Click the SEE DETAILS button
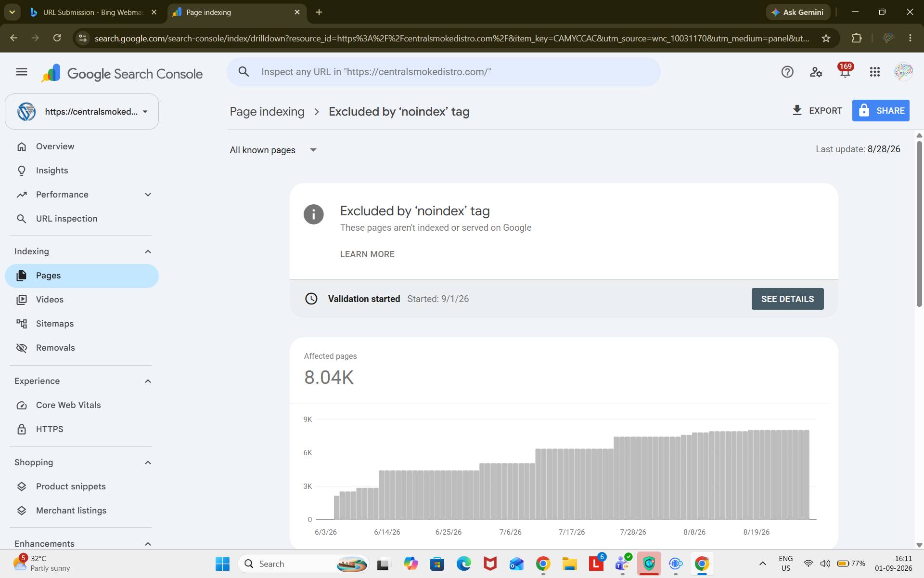 (x=787, y=299)
